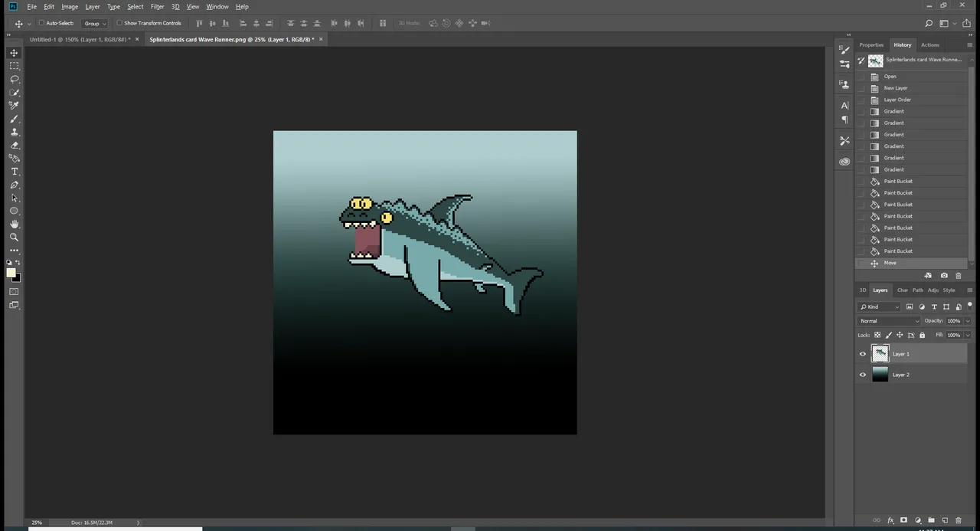
Task: Select the Clone Stamp tool
Action: coord(14,132)
